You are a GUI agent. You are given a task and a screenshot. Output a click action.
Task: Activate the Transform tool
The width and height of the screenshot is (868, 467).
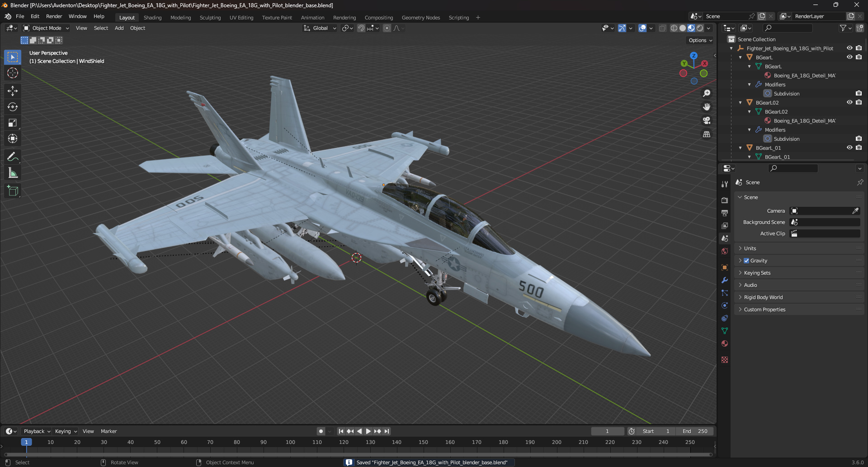coord(13,138)
